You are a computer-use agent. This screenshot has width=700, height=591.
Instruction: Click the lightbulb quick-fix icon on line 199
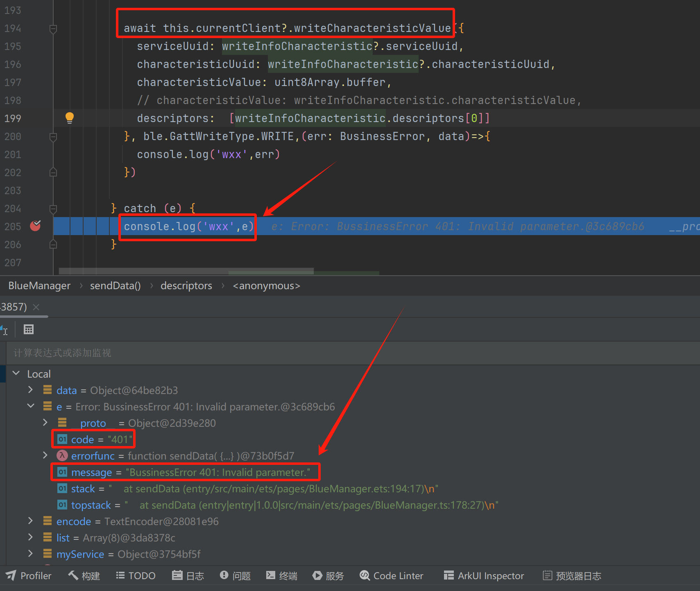[x=70, y=118]
